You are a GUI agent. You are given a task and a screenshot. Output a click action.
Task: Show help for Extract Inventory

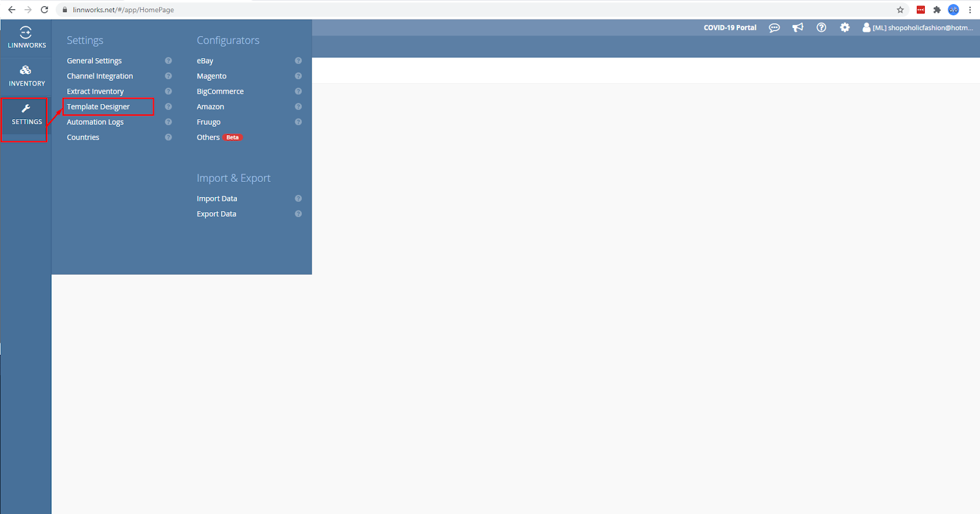coord(168,91)
